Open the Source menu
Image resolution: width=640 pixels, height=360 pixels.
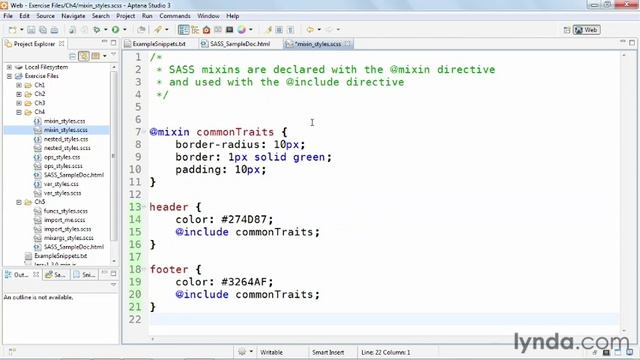coord(45,16)
